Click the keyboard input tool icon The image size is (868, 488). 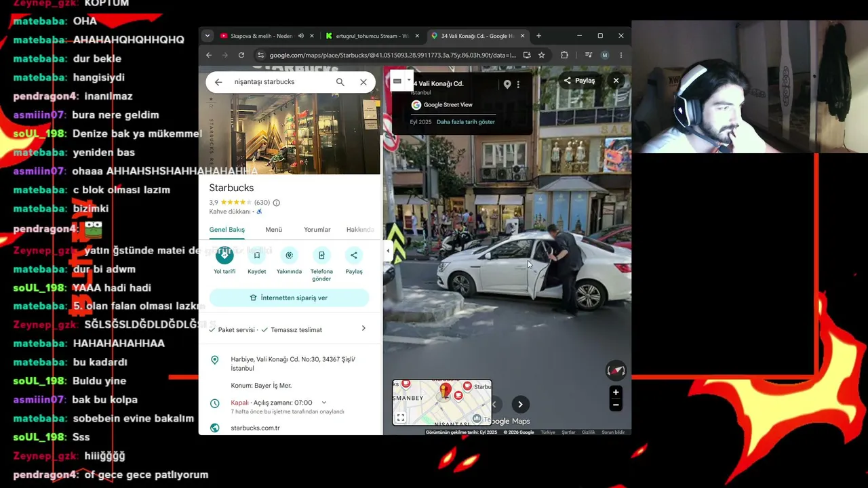click(x=397, y=81)
